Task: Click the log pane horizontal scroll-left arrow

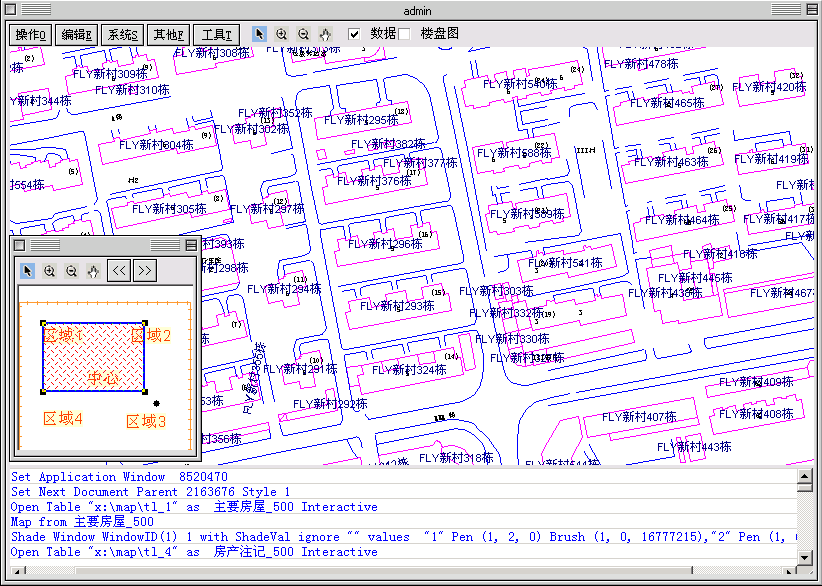Action: click(17, 570)
